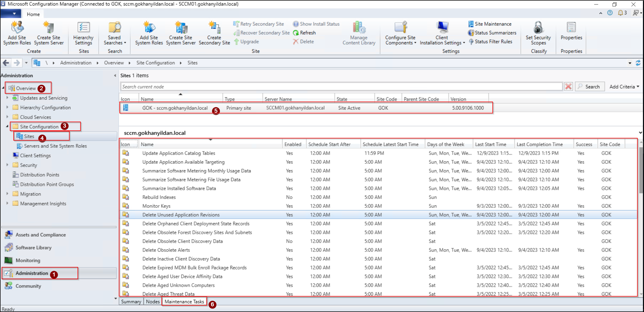Click Retry Secondary Site
The height and width of the screenshot is (312, 644).
tap(258, 24)
